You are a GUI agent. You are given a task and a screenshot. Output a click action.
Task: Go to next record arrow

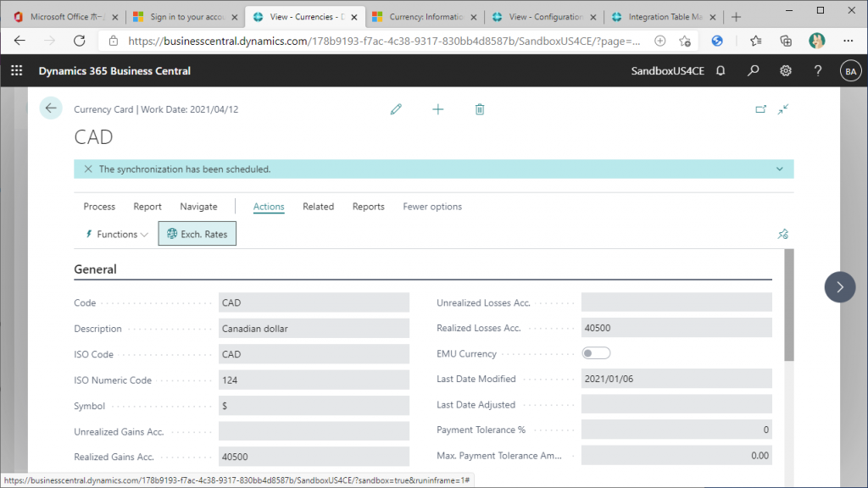[840, 287]
